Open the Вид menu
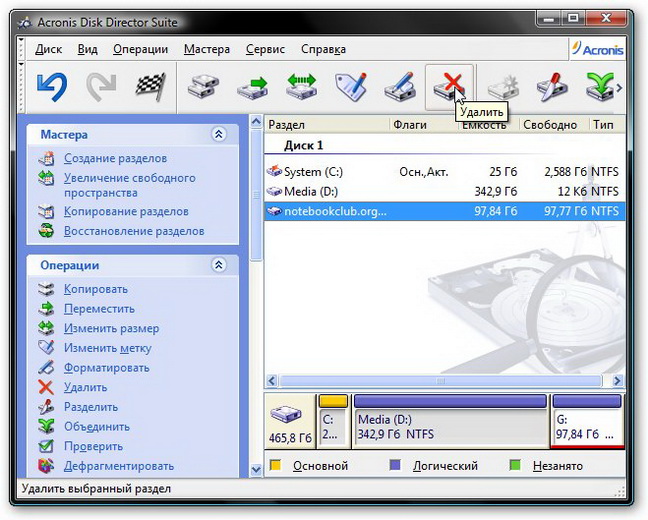648x520 pixels. tap(88, 49)
